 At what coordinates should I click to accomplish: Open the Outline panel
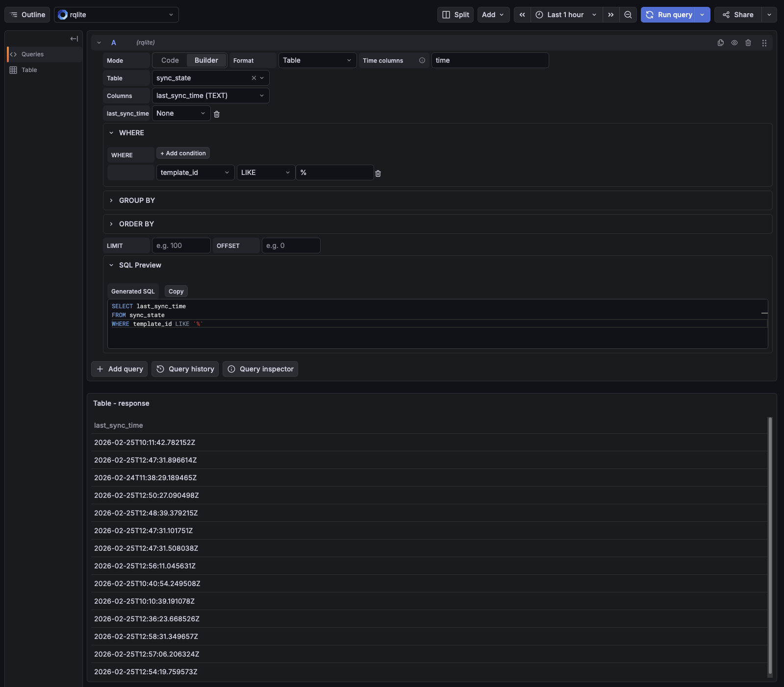click(27, 15)
